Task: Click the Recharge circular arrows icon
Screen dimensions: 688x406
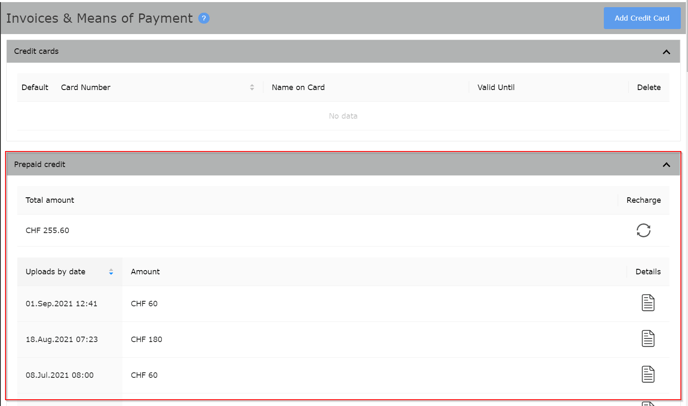Action: click(x=643, y=230)
